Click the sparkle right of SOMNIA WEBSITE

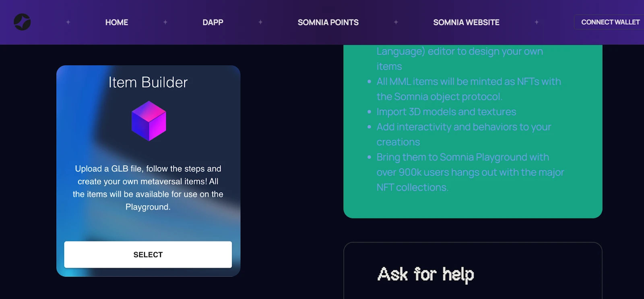coord(536,22)
